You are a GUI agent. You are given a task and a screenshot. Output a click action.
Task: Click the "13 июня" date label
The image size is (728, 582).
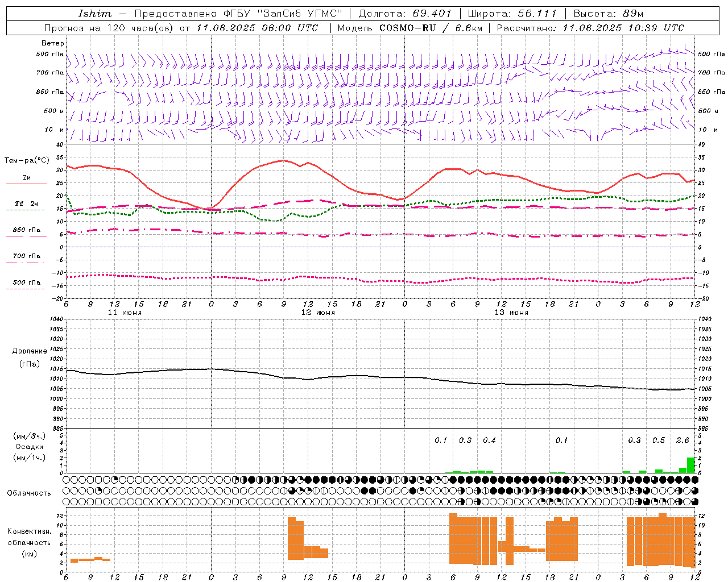pos(511,313)
